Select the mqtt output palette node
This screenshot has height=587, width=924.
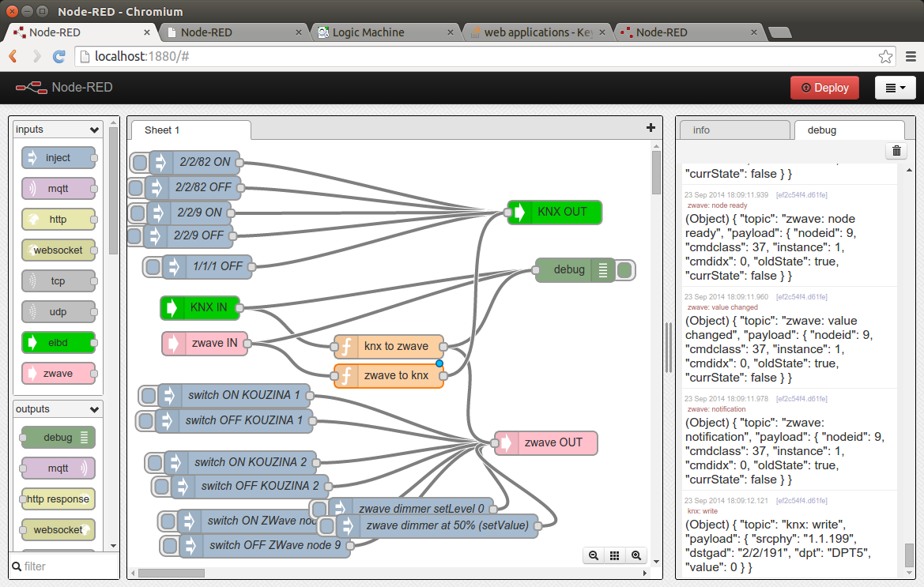[x=58, y=468]
